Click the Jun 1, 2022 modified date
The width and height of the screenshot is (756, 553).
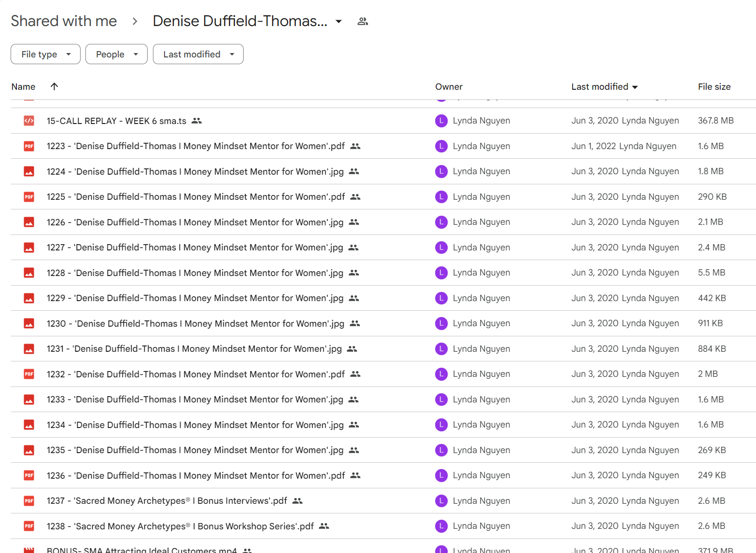point(593,146)
